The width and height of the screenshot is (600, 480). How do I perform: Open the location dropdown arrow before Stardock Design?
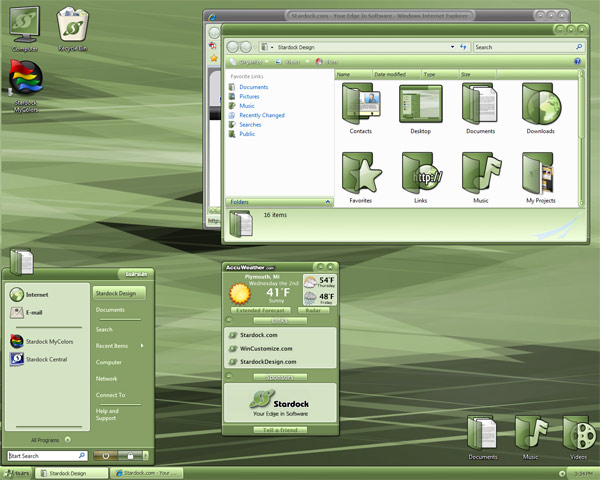[272, 47]
